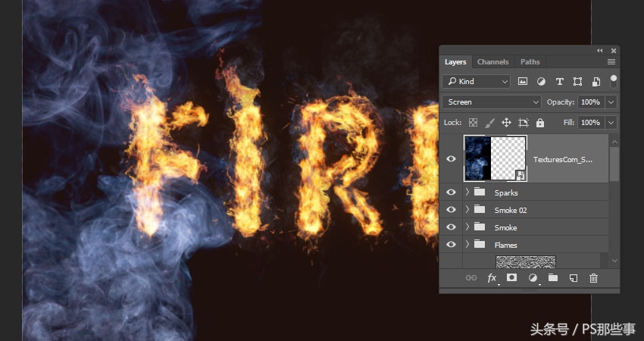Lock all padlock icon
The width and height of the screenshot is (644, 341).
coord(540,123)
